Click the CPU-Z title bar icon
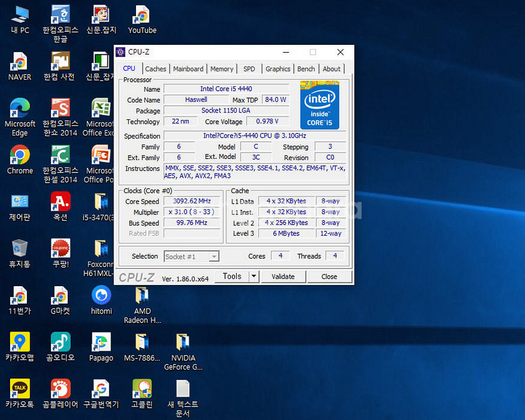 pos(120,52)
